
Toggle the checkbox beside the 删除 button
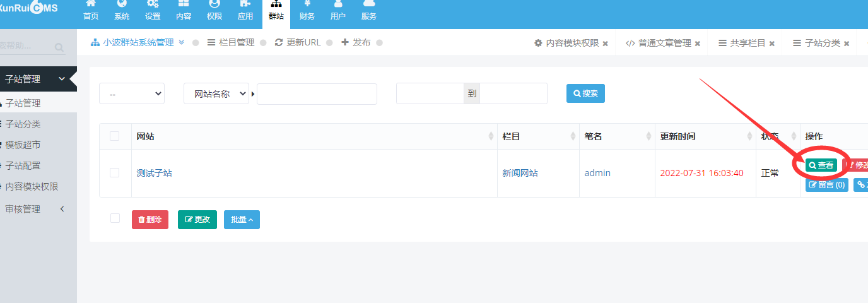click(x=115, y=218)
